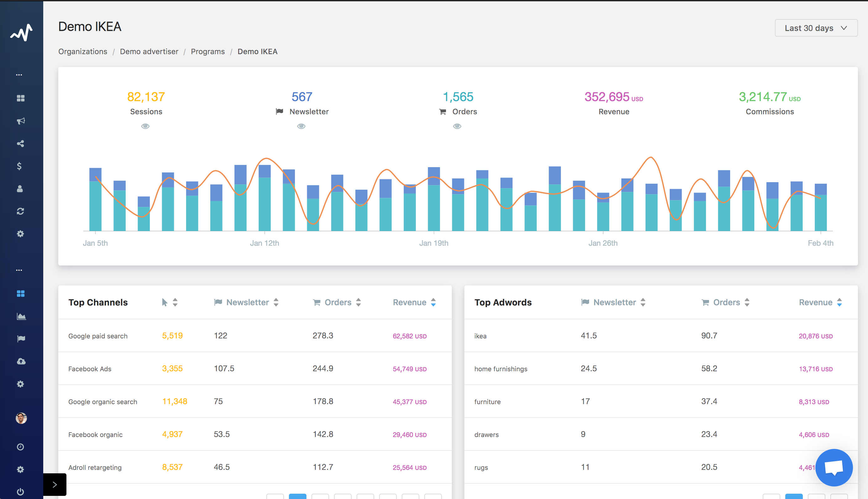
Task: Go to Organizations breadcrumb
Action: click(x=83, y=51)
